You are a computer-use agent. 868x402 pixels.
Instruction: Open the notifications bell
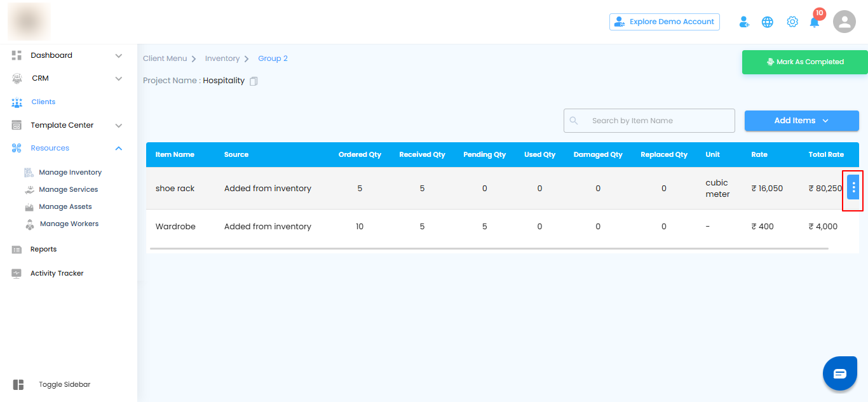(815, 22)
